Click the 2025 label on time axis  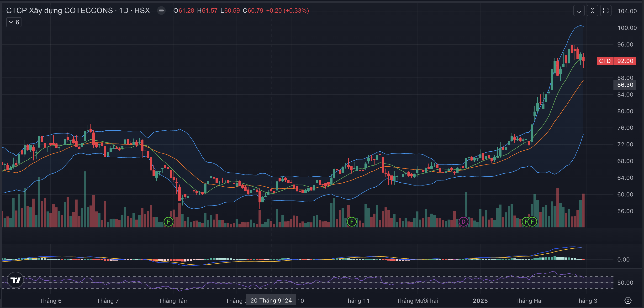480,301
